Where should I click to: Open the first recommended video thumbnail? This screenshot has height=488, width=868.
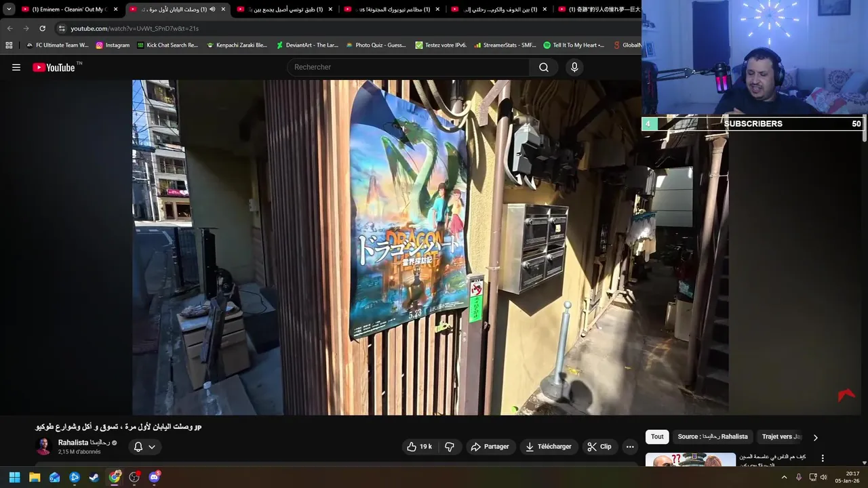click(x=690, y=460)
